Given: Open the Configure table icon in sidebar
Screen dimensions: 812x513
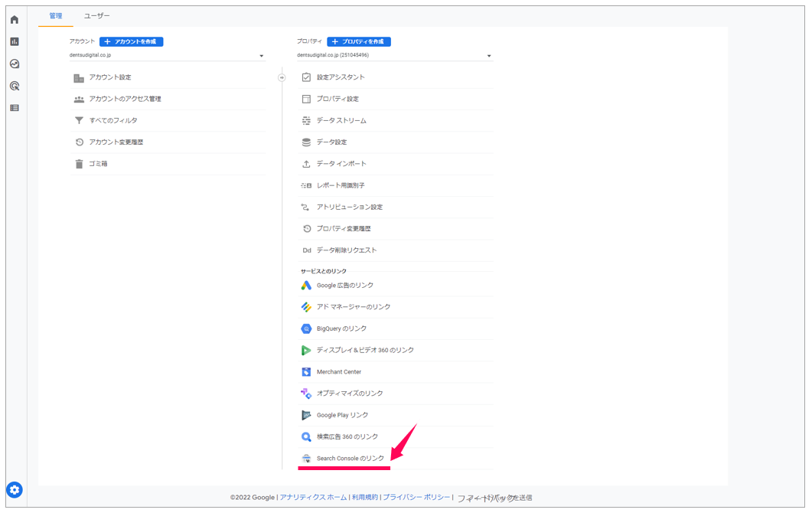Looking at the screenshot, I should point(15,108).
